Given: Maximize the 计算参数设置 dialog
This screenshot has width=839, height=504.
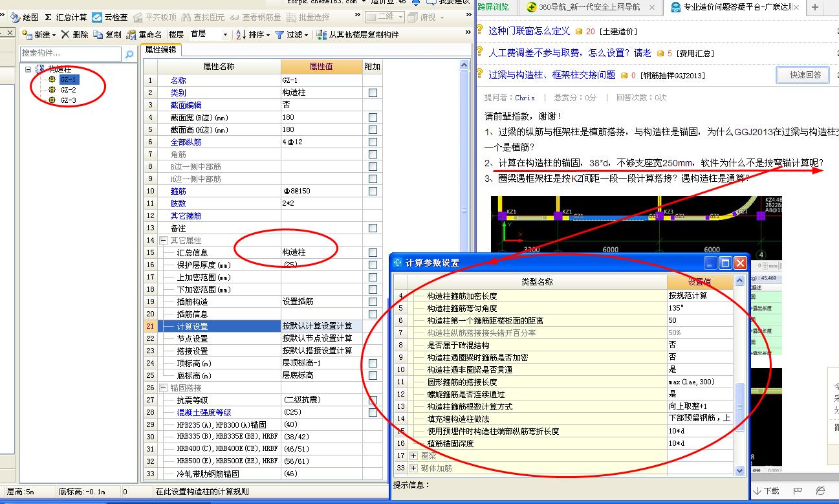Looking at the screenshot, I should pyautogui.click(x=725, y=263).
